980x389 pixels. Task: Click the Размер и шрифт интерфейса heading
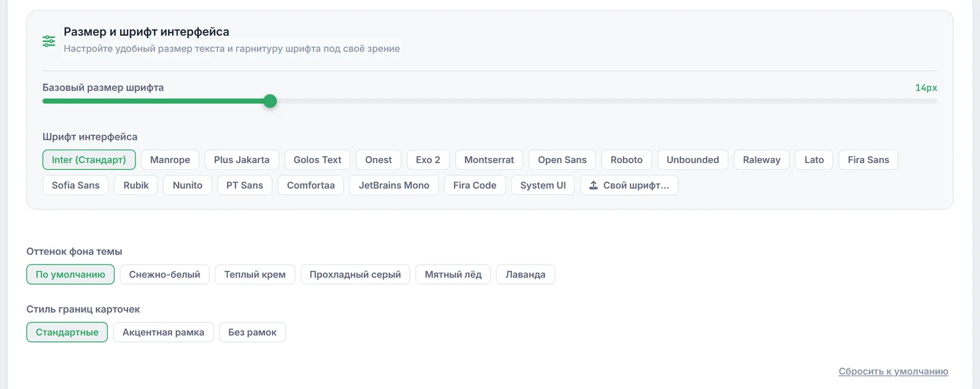146,32
